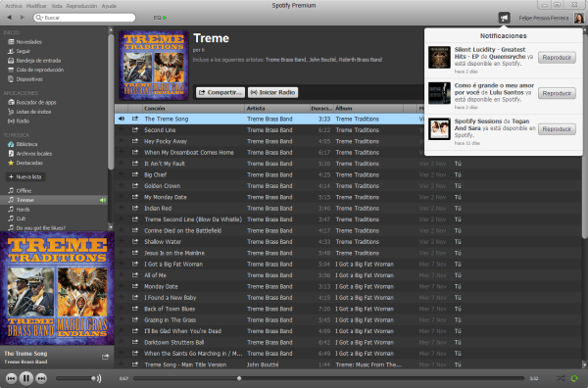
Task: Play Silent Lucidity with Reproducir button
Action: click(x=557, y=58)
